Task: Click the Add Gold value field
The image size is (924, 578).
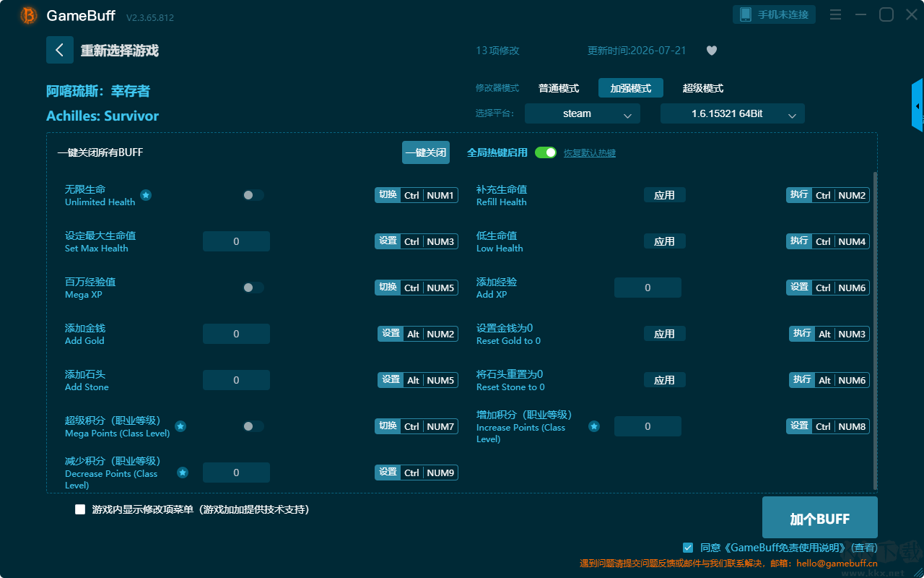Action: click(x=236, y=334)
